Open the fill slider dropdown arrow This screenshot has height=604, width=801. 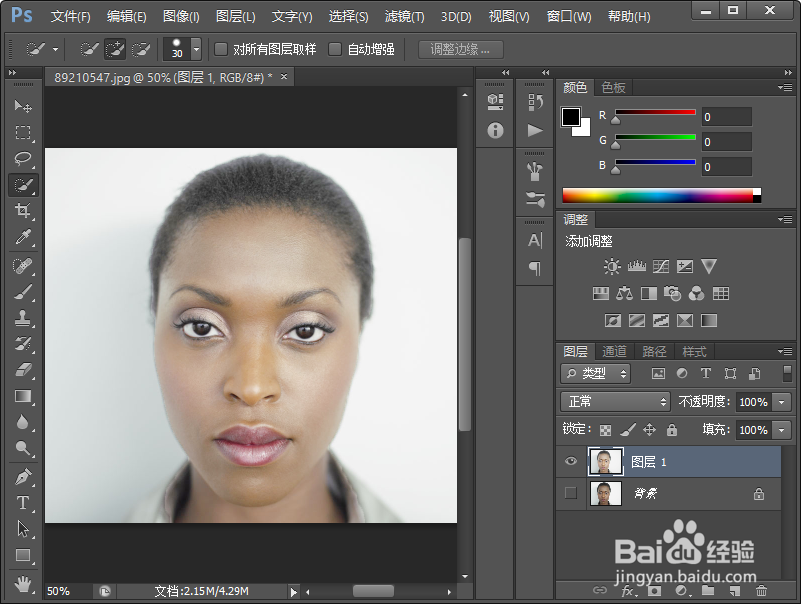pyautogui.click(x=782, y=430)
